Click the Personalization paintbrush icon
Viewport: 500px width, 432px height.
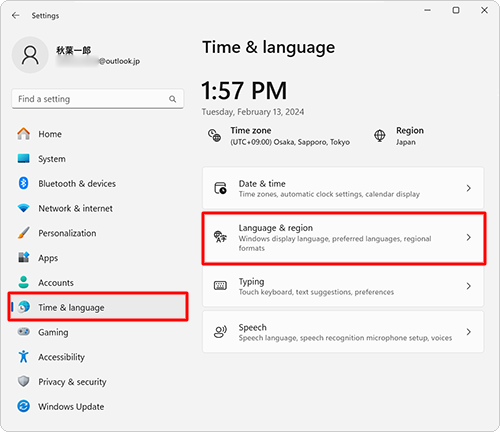24,233
